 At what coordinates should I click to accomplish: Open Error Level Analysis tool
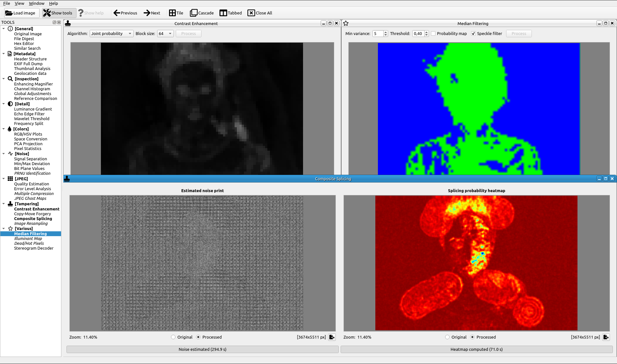click(32, 189)
